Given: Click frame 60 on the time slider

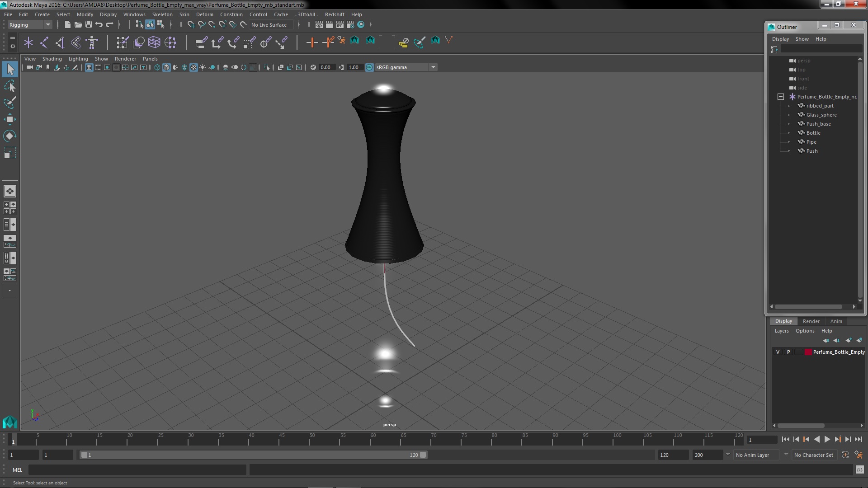Looking at the screenshot, I should (373, 439).
